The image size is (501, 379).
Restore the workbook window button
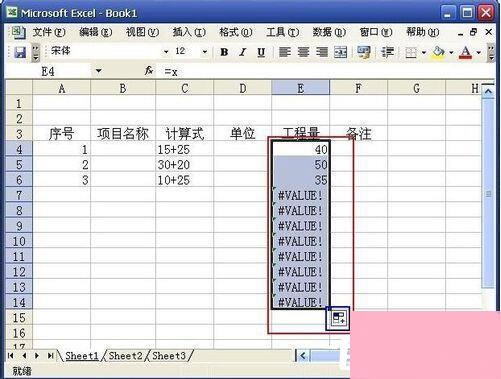[x=473, y=32]
